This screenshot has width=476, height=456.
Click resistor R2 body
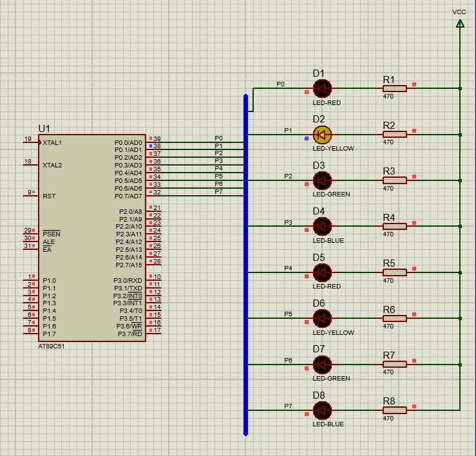coord(394,135)
